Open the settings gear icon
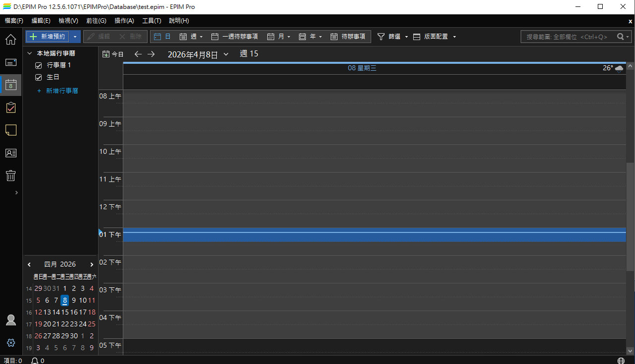This screenshot has height=364, width=635. click(x=11, y=343)
